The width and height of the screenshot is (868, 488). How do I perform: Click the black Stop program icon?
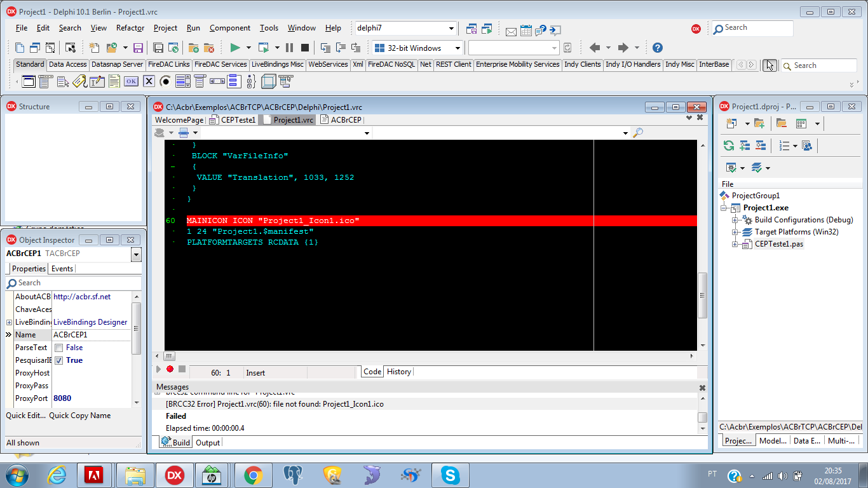tap(305, 48)
